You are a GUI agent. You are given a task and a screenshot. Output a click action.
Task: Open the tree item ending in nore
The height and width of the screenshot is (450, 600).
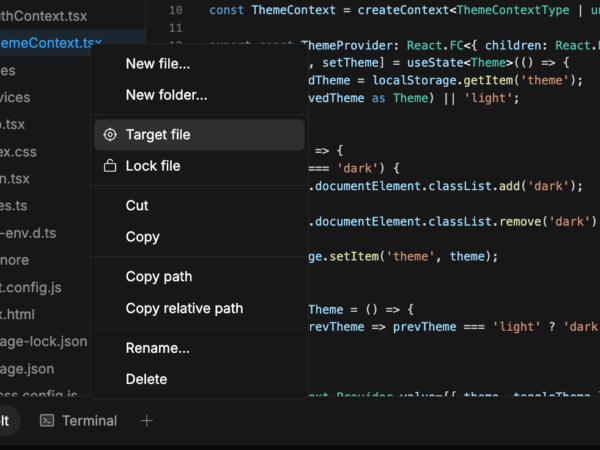pos(14,260)
